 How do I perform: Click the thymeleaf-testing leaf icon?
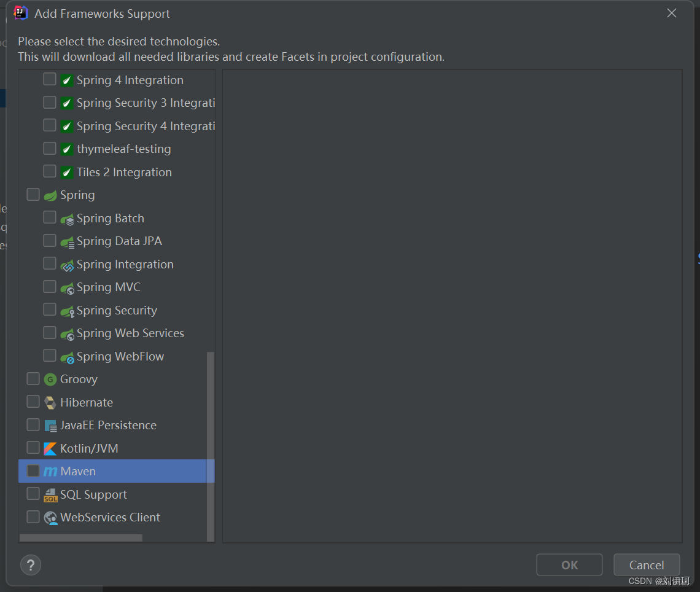[67, 149]
